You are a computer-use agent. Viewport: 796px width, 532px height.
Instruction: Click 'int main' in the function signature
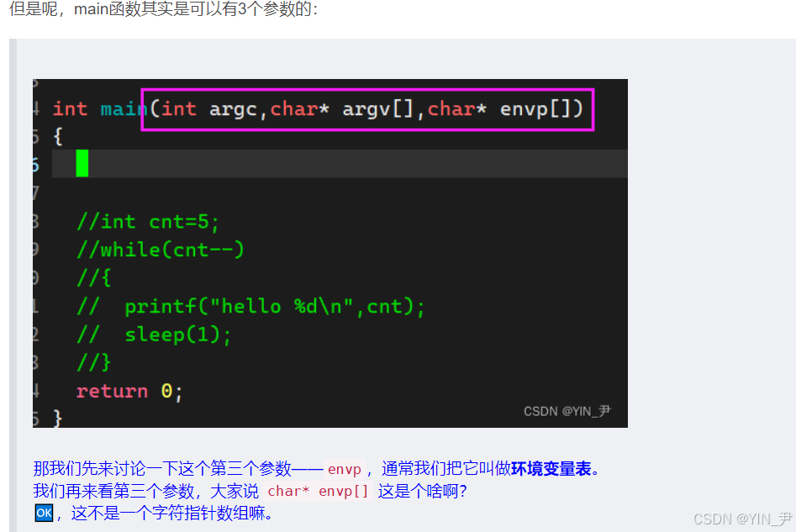click(99, 108)
